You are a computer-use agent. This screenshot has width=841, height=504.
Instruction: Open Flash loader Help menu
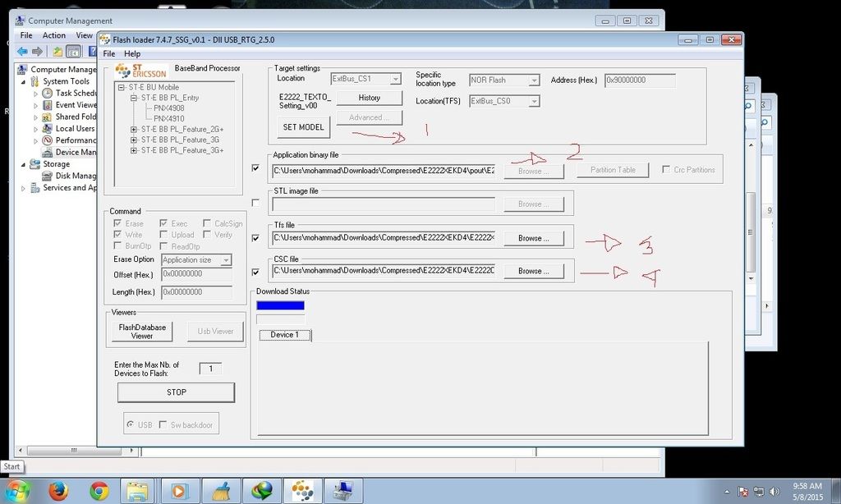point(132,53)
